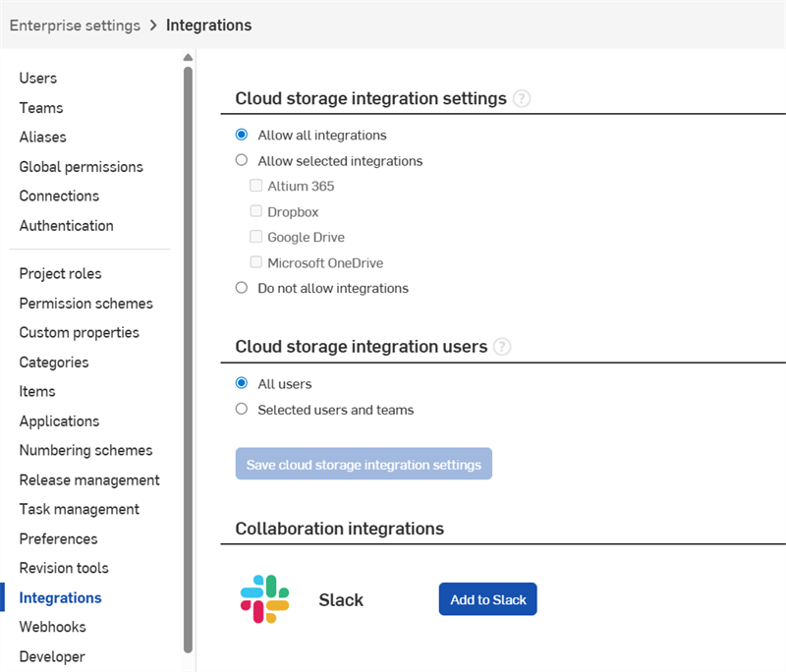The height and width of the screenshot is (672, 786).
Task: Open the Enterprise settings breadcrumb link
Action: [x=75, y=25]
